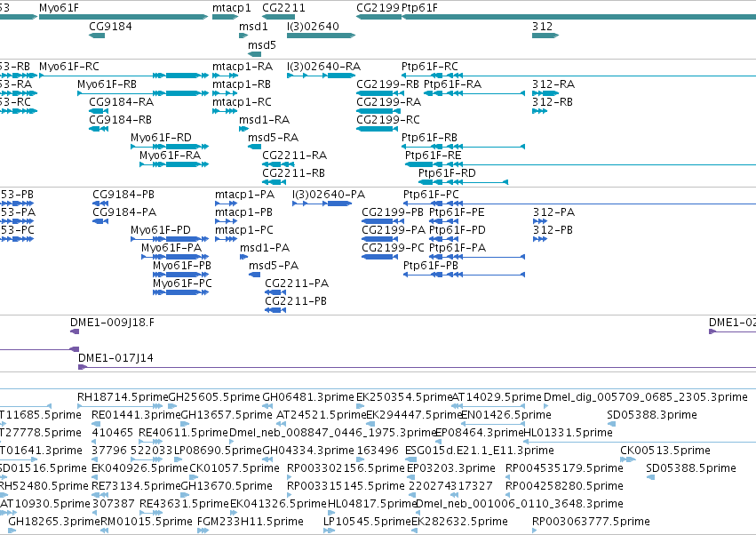The width and height of the screenshot is (756, 535).
Task: Select protein Myo61F-PC
Action: click(181, 292)
